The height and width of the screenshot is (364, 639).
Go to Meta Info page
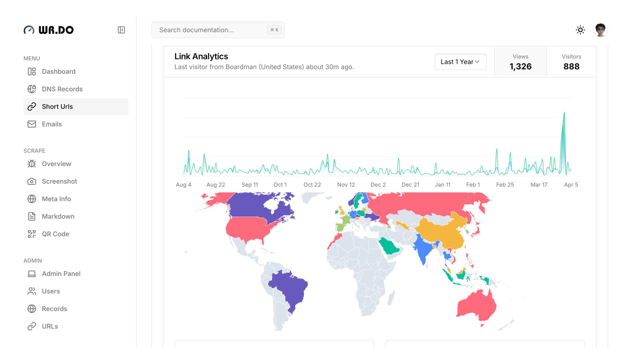[x=56, y=199]
